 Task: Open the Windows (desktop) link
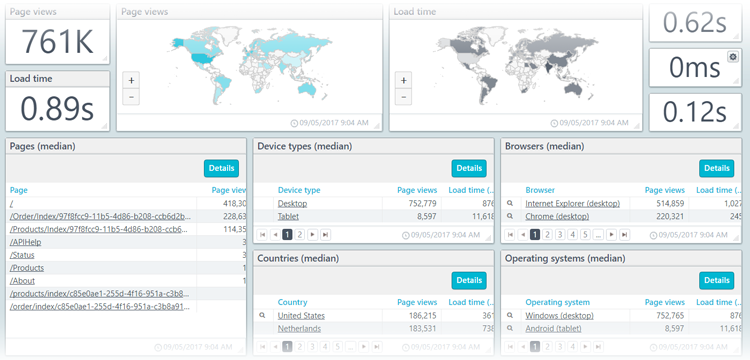click(x=560, y=316)
